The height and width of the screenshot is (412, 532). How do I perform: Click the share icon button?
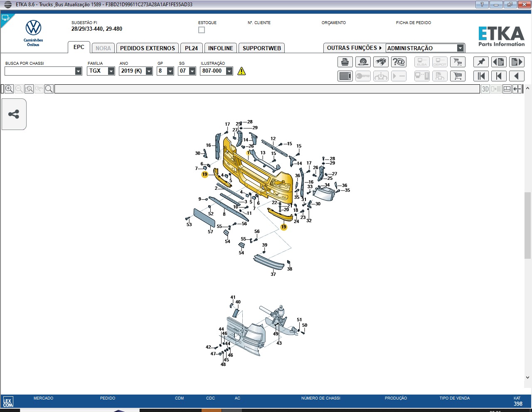pyautogui.click(x=14, y=114)
